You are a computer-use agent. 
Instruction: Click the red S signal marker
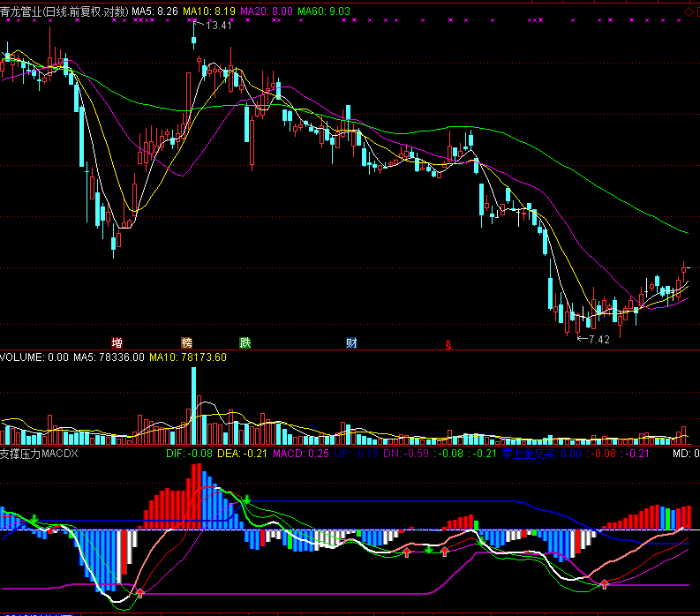(x=448, y=344)
